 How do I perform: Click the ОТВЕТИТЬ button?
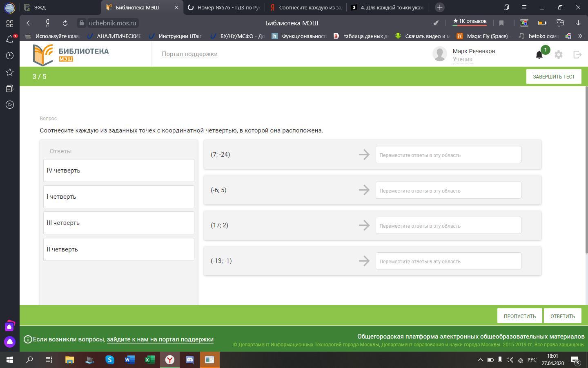click(x=562, y=316)
